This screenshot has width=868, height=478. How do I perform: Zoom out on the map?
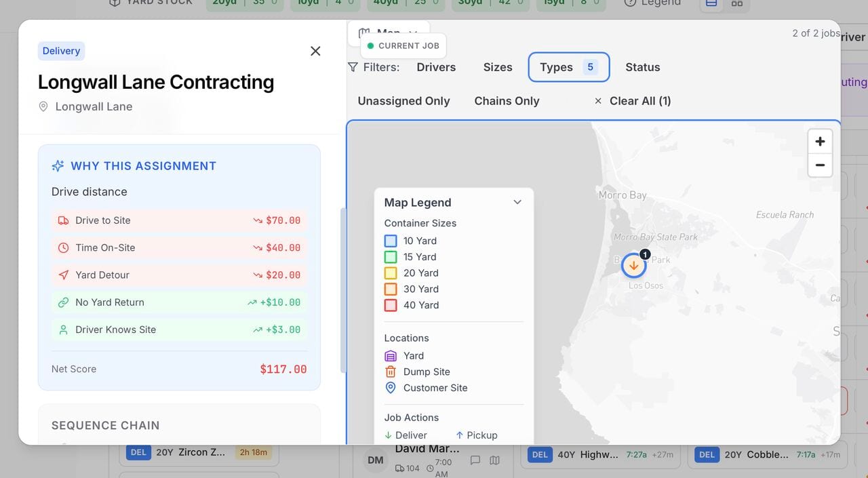point(820,165)
